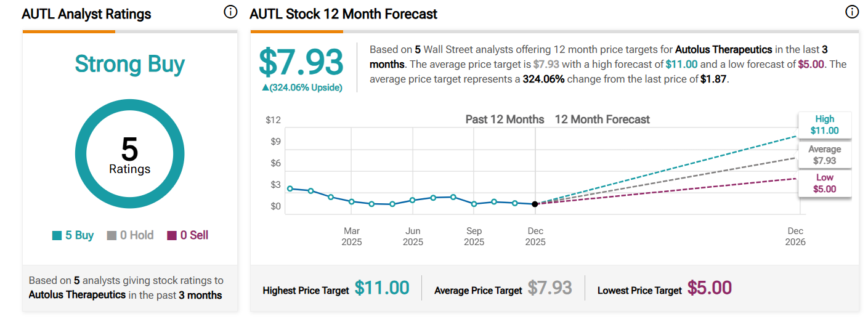This screenshot has width=868, height=327.
Task: Click Autolus Therapeutics name under analyst ratings
Action: click(77, 295)
